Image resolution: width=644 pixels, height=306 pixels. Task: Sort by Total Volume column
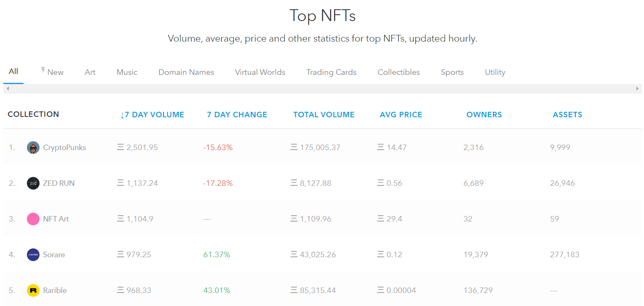[324, 115]
